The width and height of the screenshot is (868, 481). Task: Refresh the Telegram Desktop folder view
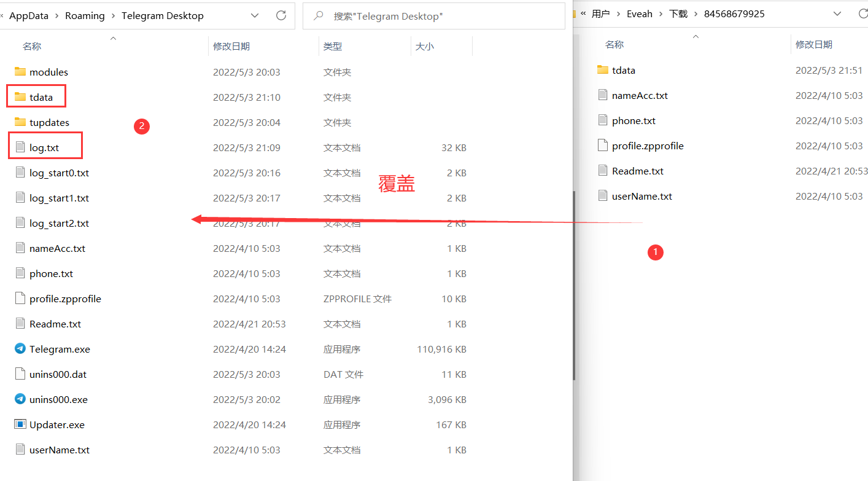pos(281,15)
